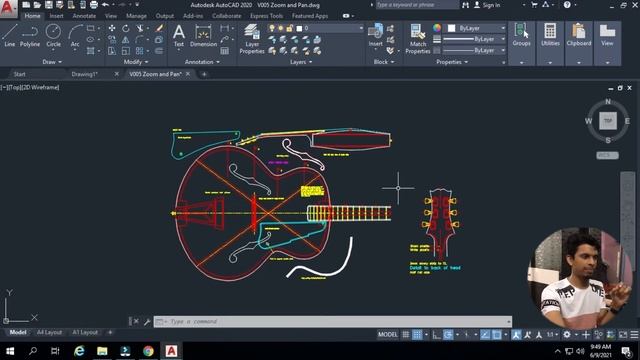640x360 pixels.
Task: Click the Move tool in Modify panel
Action: (x=112, y=28)
